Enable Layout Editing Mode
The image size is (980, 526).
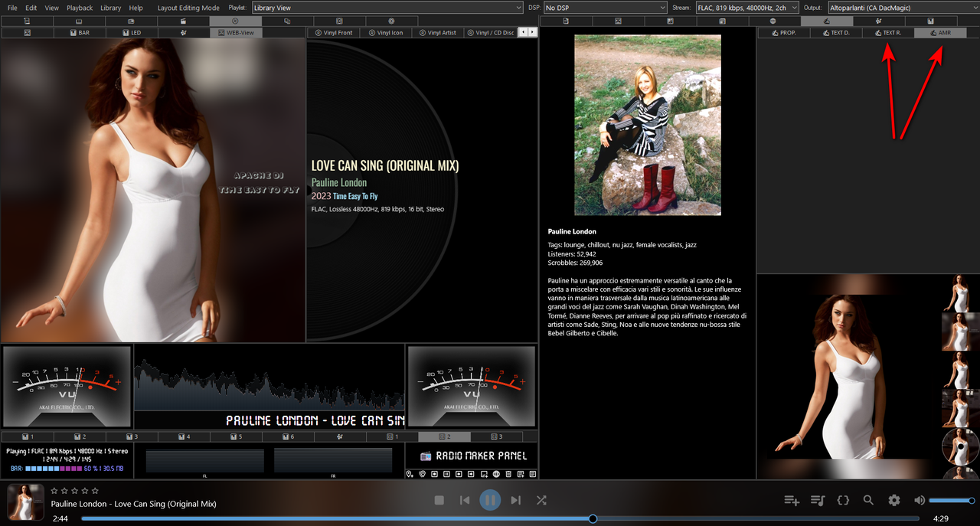coord(188,8)
